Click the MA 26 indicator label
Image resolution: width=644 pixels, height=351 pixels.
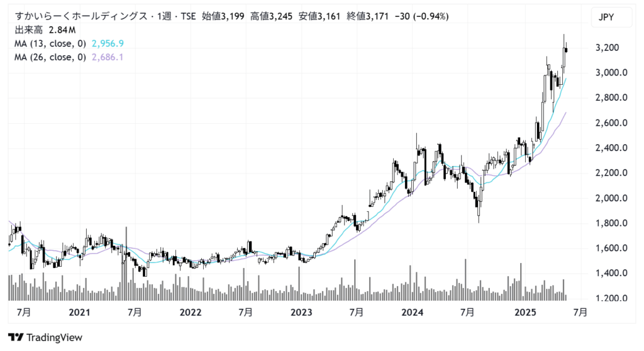[50, 57]
